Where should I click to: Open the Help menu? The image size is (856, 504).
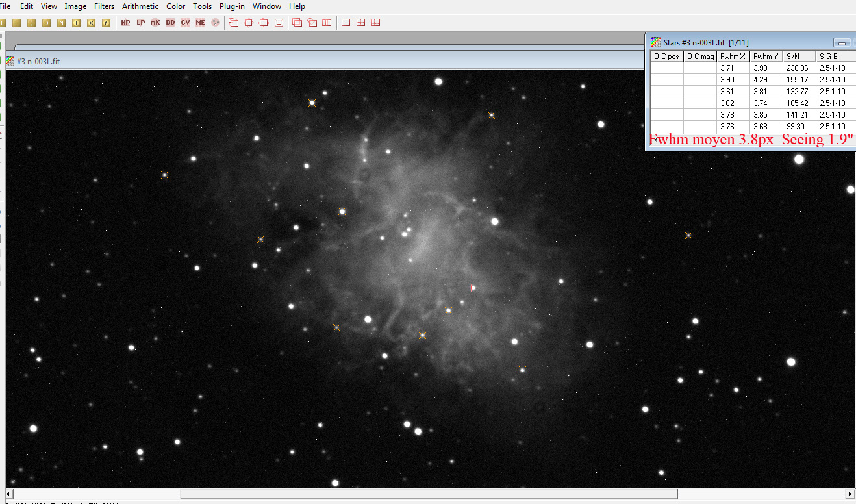click(297, 6)
